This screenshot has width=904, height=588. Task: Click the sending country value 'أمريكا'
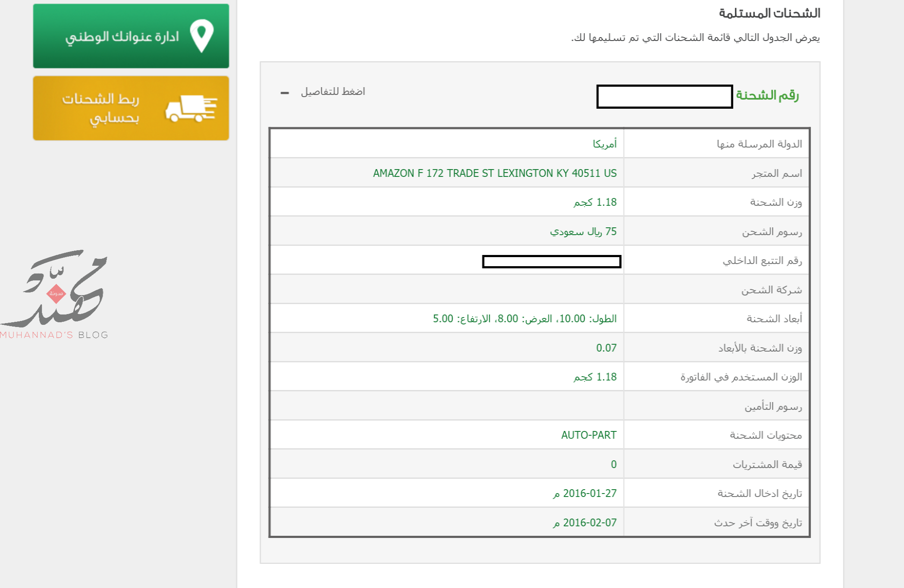pyautogui.click(x=604, y=144)
